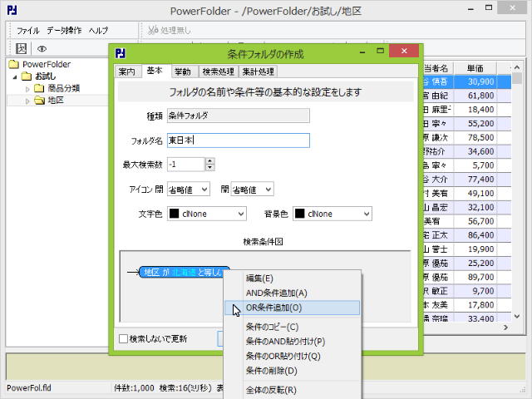The width and height of the screenshot is (532, 399).
Task: Toggle the eye preview icon in toolbar
Action: click(42, 49)
